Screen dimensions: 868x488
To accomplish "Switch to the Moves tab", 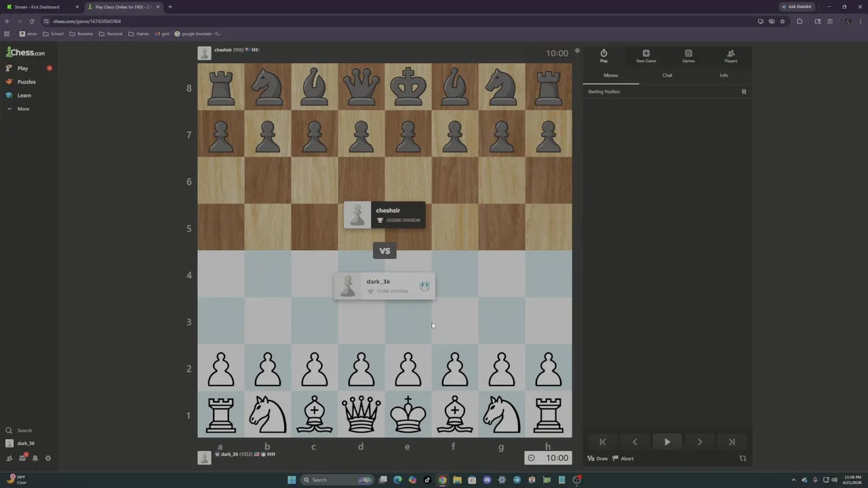I will coord(611,75).
